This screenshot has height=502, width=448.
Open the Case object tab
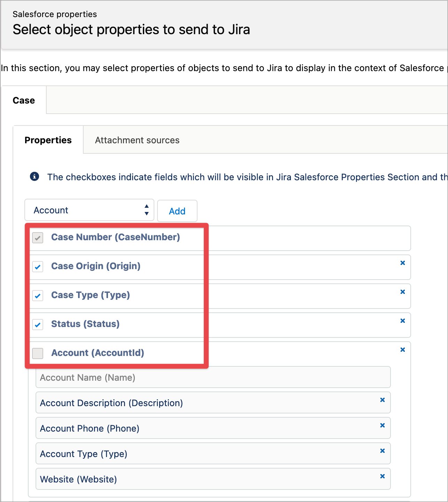[24, 100]
